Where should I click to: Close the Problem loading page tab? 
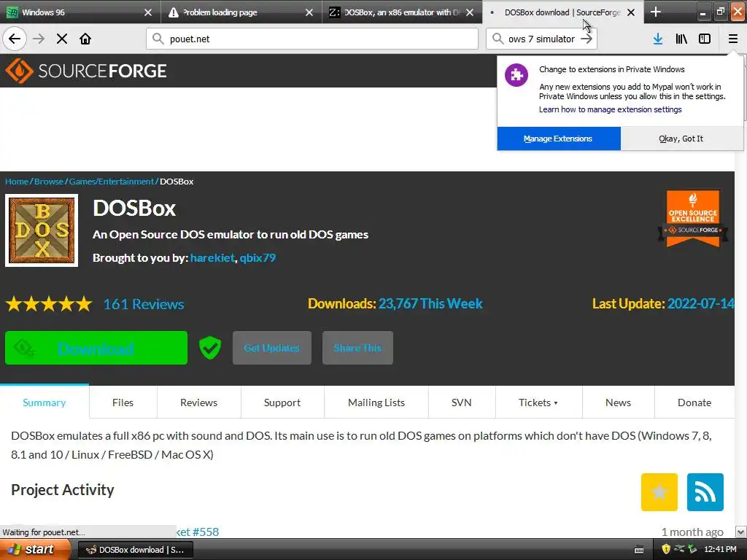coord(309,12)
